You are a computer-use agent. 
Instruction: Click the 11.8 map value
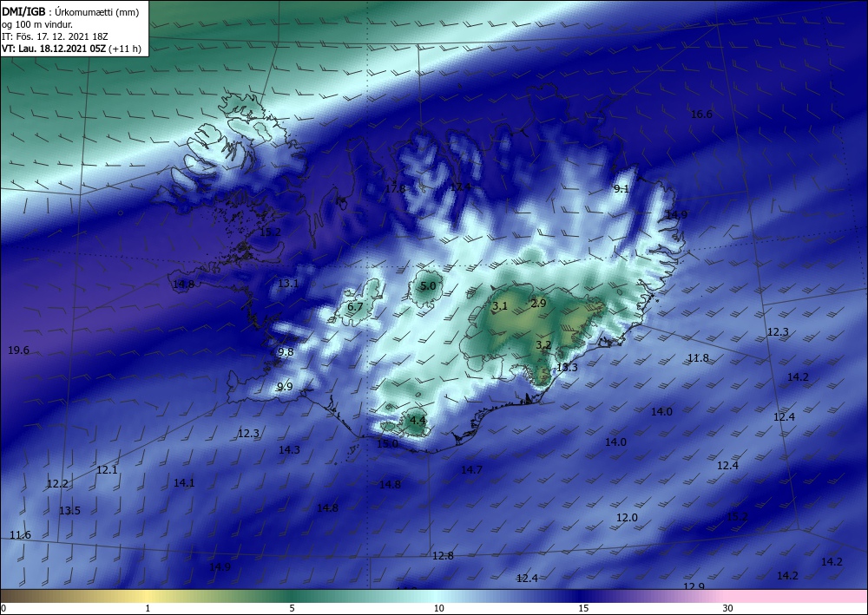(x=698, y=358)
